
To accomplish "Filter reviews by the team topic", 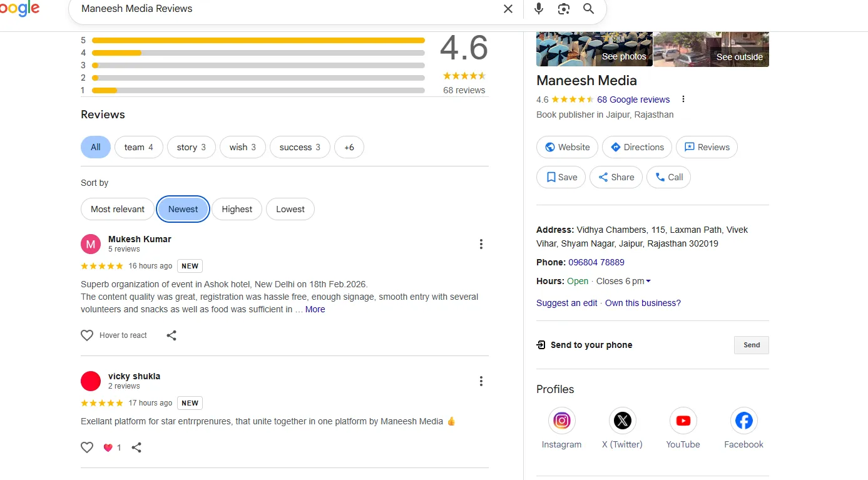I will pos(138,147).
